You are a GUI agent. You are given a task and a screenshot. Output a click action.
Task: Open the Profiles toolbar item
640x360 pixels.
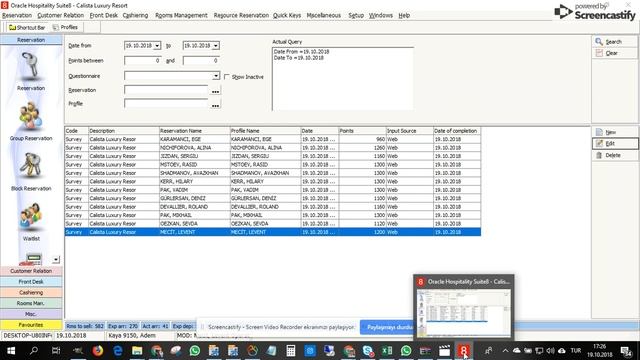(65, 27)
